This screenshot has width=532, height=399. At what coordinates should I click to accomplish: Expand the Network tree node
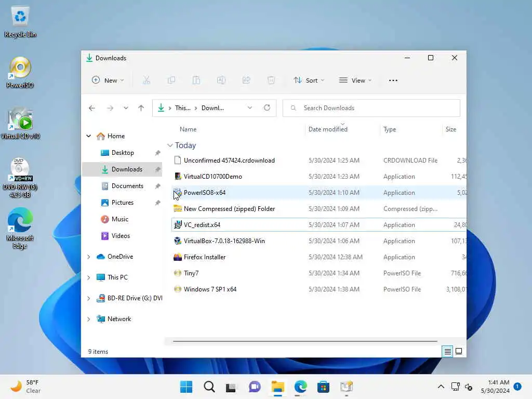(x=88, y=319)
